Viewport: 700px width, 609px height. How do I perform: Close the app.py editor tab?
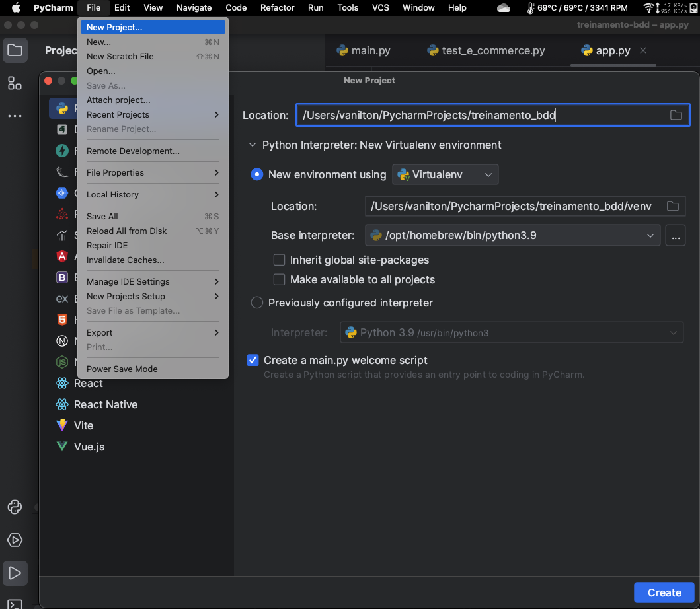coord(643,50)
